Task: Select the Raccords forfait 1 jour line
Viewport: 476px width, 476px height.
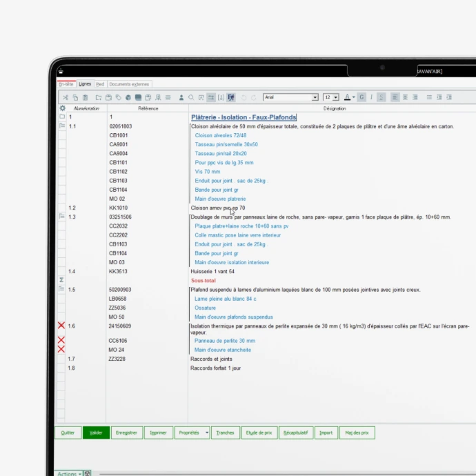Action: click(215, 368)
